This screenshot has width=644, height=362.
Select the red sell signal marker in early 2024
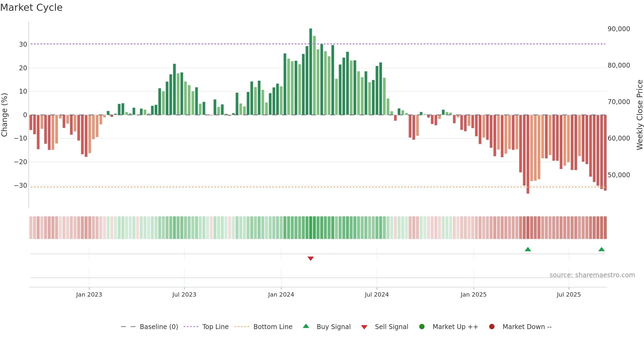(310, 258)
